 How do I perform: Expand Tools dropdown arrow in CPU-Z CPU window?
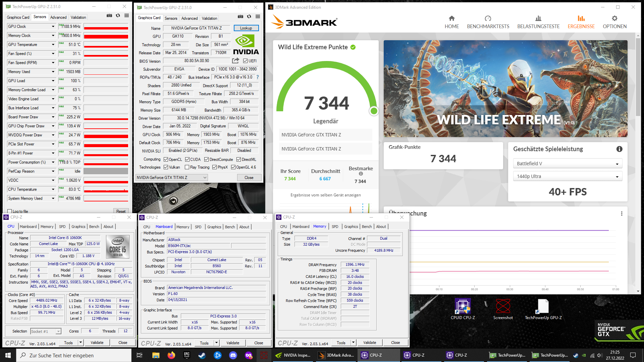80,343
